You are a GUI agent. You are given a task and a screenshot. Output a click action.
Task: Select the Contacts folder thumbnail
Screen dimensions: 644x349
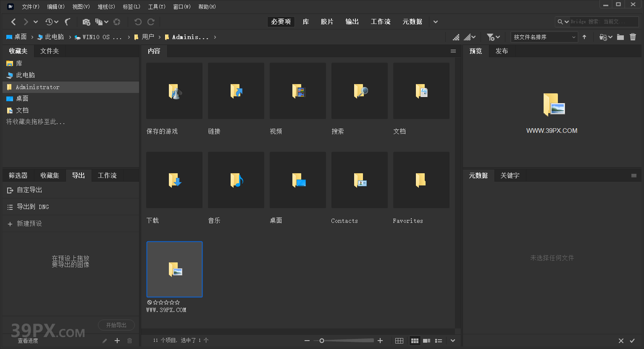[360, 180]
